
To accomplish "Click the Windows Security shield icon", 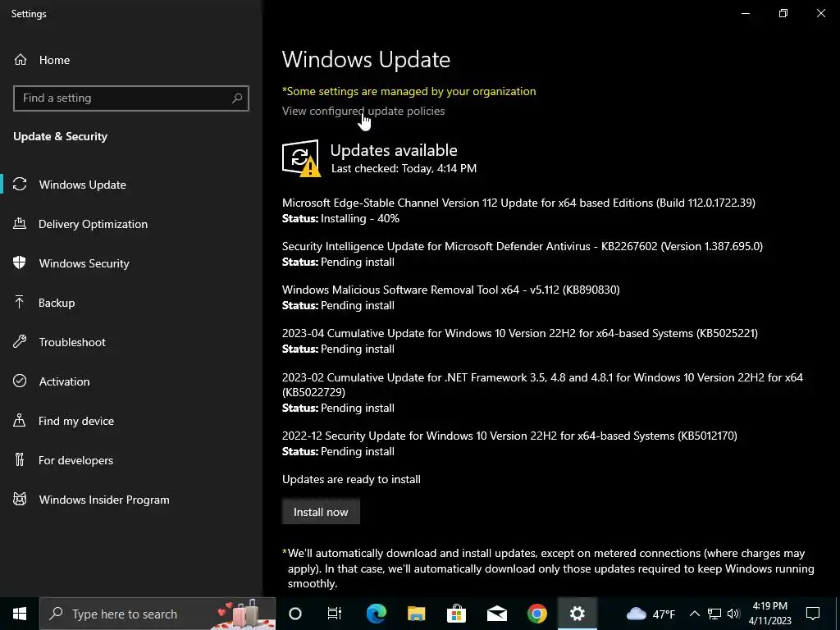I will click(x=20, y=263).
